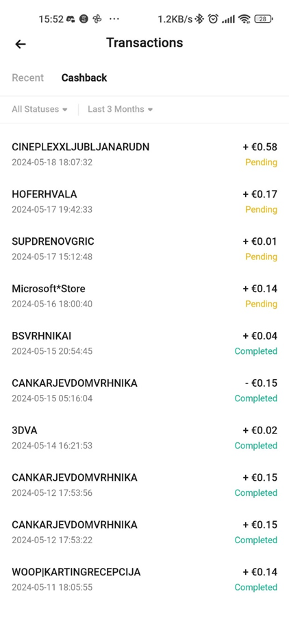Tap the Bluetooth status bar icon
This screenshot has height=644, width=289.
tap(199, 19)
